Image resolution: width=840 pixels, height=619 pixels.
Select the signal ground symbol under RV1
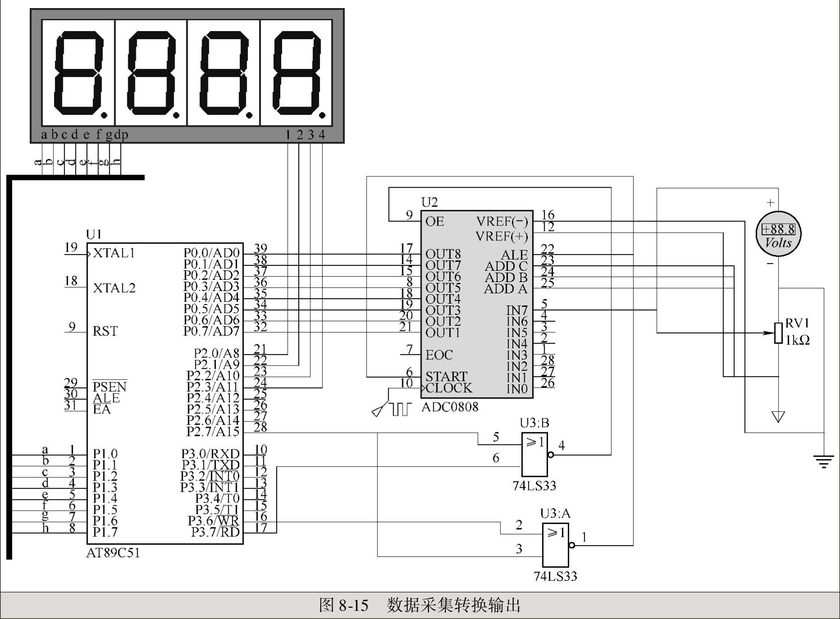pos(778,417)
